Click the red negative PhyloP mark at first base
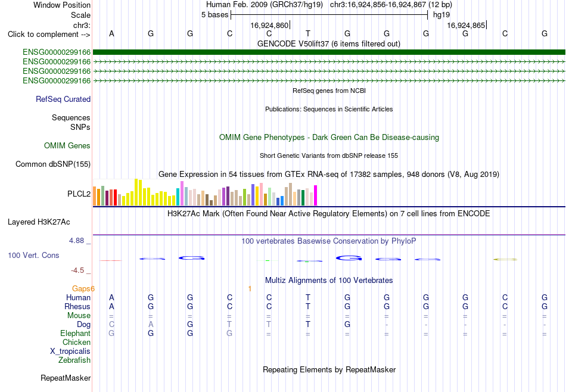This screenshot has width=566, height=392. pyautogui.click(x=111, y=260)
